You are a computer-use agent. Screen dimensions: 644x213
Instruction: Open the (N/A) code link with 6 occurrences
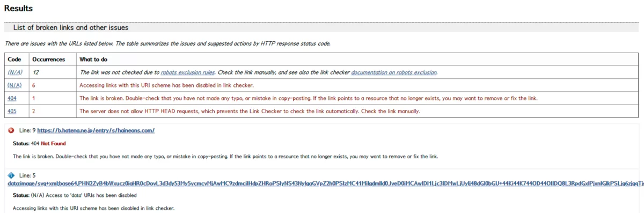(x=14, y=85)
